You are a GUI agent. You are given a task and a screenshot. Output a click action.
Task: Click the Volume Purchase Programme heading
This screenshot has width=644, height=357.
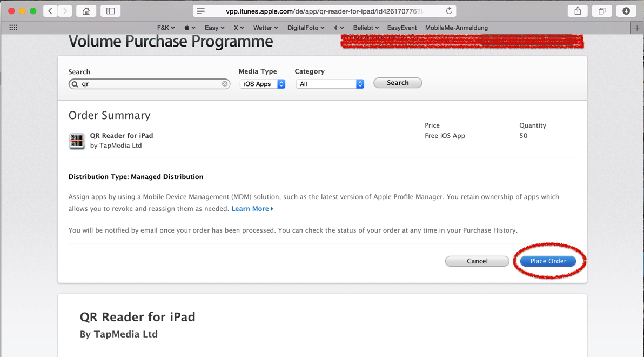pyautogui.click(x=170, y=42)
